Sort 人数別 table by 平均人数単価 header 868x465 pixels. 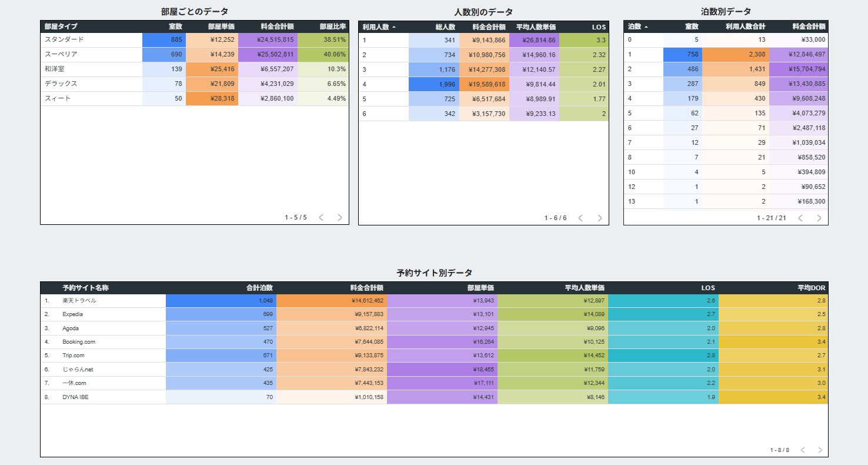536,27
